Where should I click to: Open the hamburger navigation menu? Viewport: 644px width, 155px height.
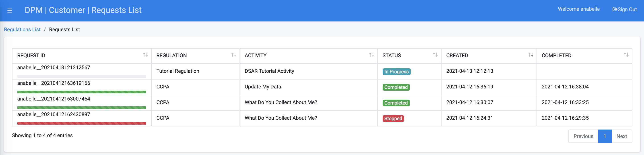(x=10, y=10)
